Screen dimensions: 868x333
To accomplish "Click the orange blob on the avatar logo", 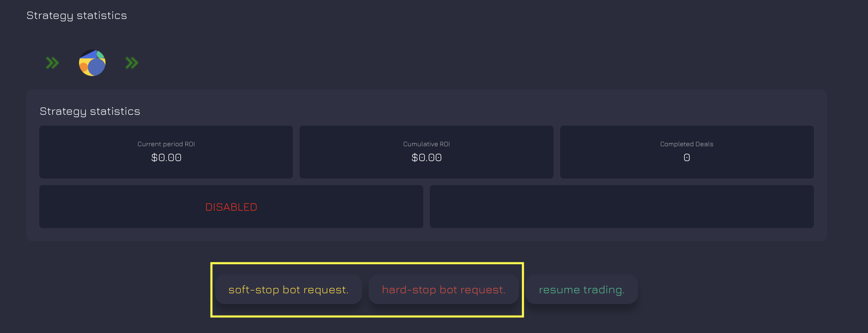I will [83, 67].
